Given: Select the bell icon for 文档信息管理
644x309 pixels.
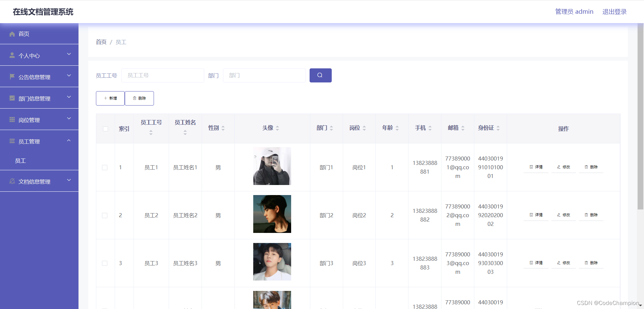Looking at the screenshot, I should [x=12, y=181].
